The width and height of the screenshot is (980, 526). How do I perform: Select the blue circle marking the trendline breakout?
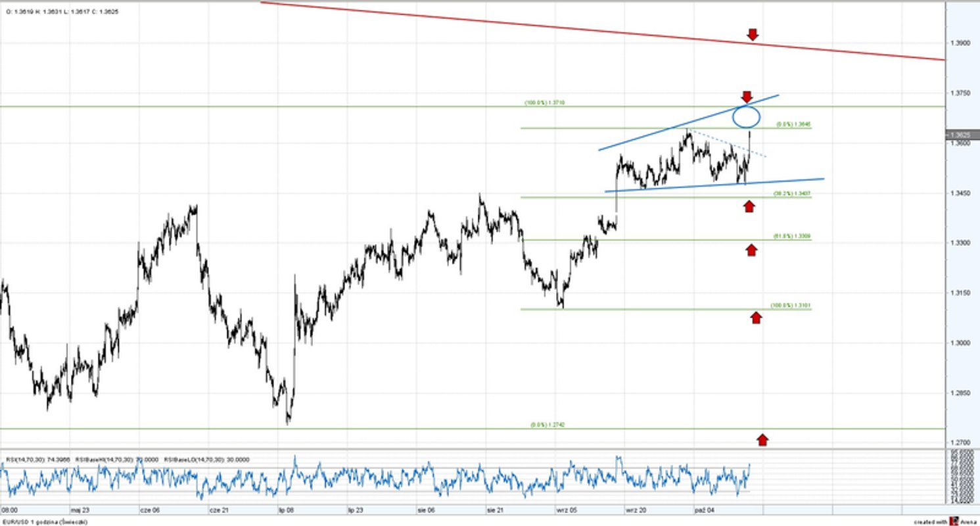pos(746,118)
